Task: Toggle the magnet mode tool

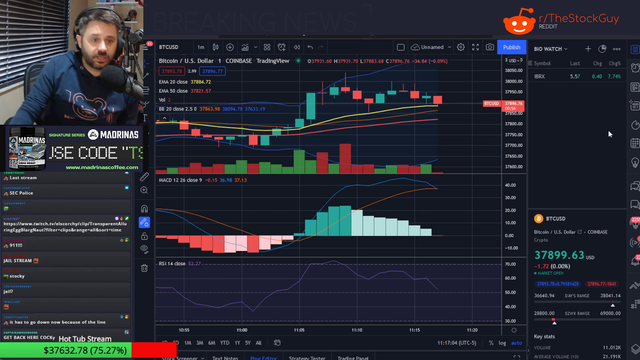Action: (144, 209)
